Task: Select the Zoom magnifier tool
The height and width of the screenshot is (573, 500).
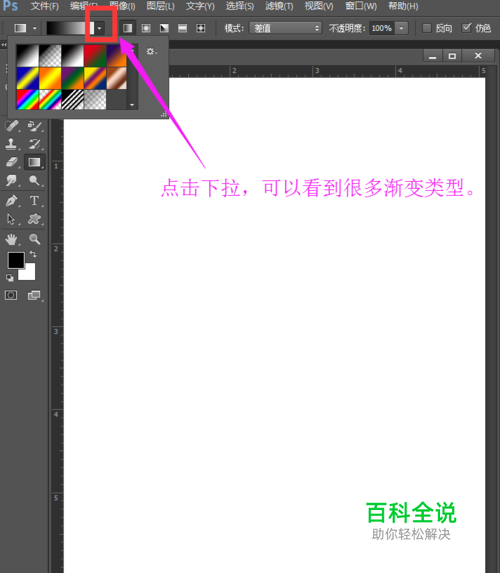Action: tap(34, 239)
